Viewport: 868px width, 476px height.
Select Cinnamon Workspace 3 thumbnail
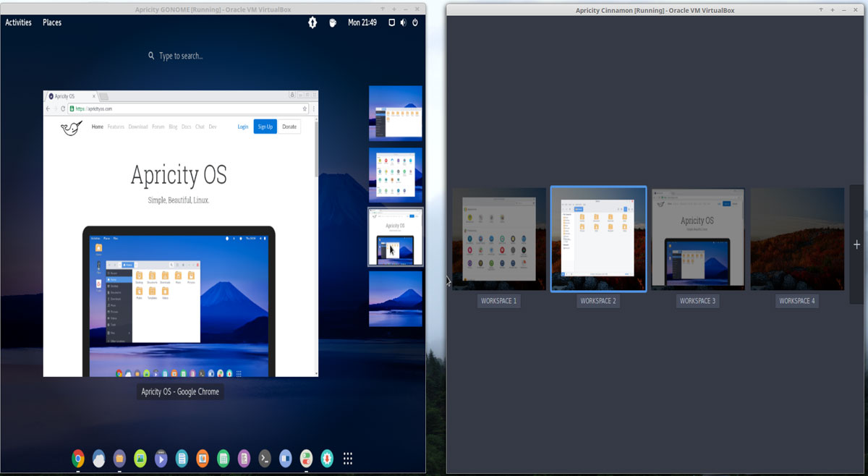click(x=698, y=239)
